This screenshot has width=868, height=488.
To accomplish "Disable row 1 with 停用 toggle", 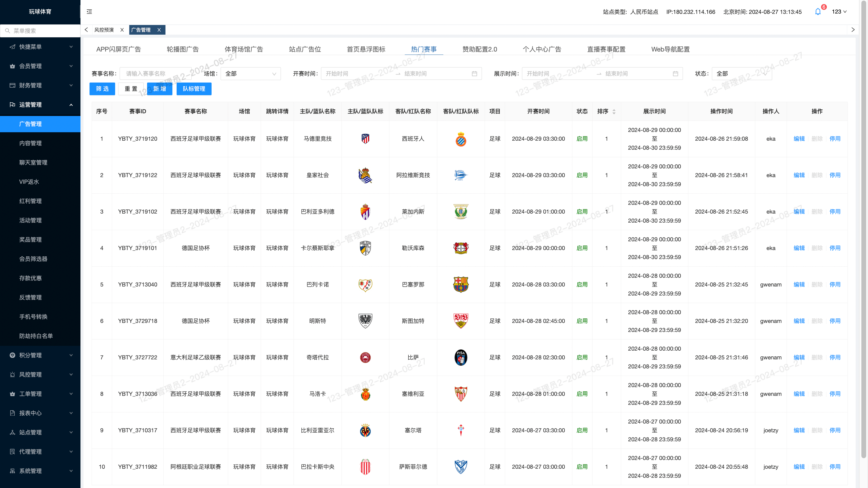I will point(835,139).
